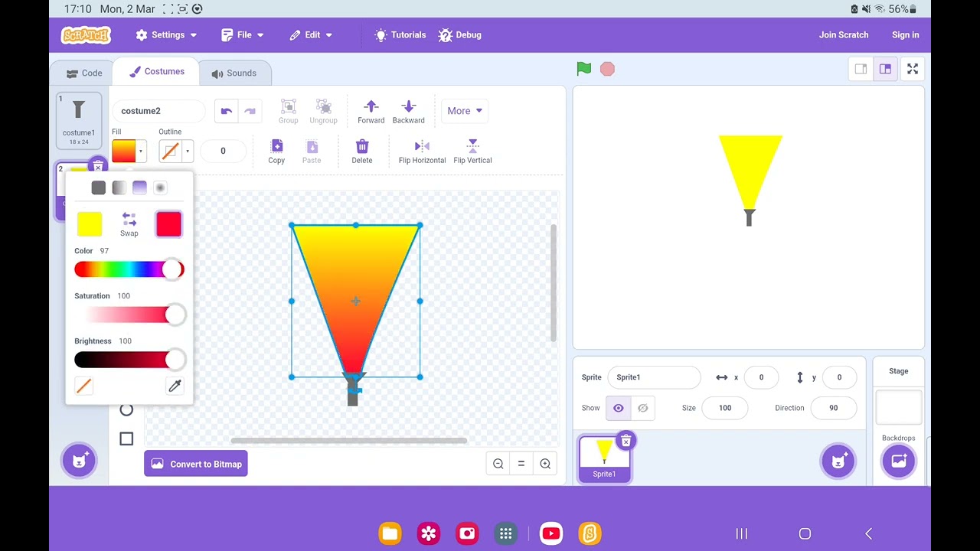Select the yellow gradient color swatch

pos(90,224)
